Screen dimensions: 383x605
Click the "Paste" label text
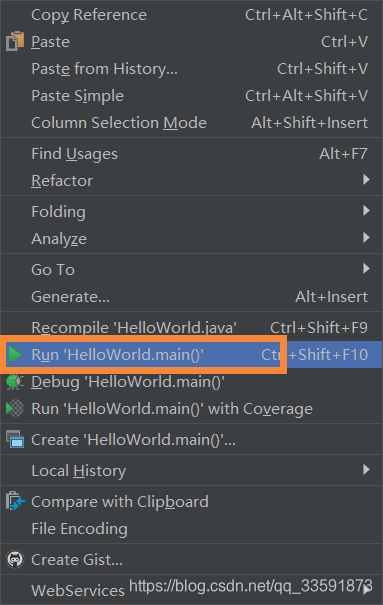coord(51,42)
